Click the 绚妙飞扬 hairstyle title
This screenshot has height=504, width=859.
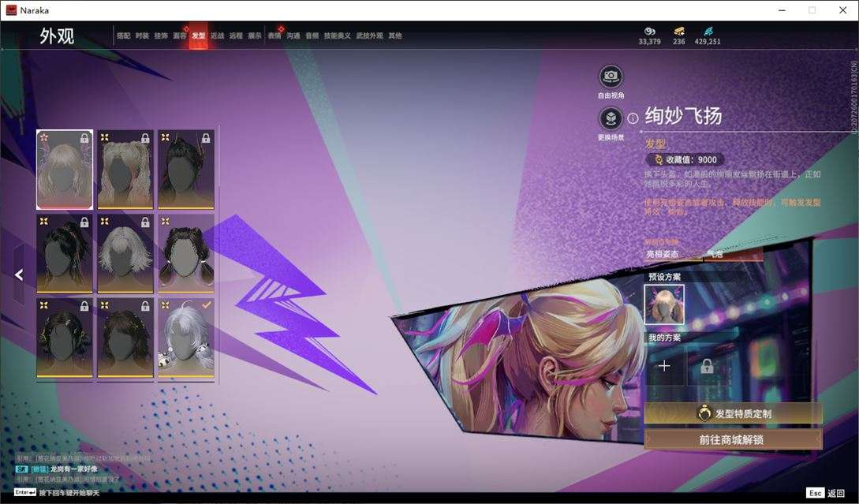coord(684,116)
